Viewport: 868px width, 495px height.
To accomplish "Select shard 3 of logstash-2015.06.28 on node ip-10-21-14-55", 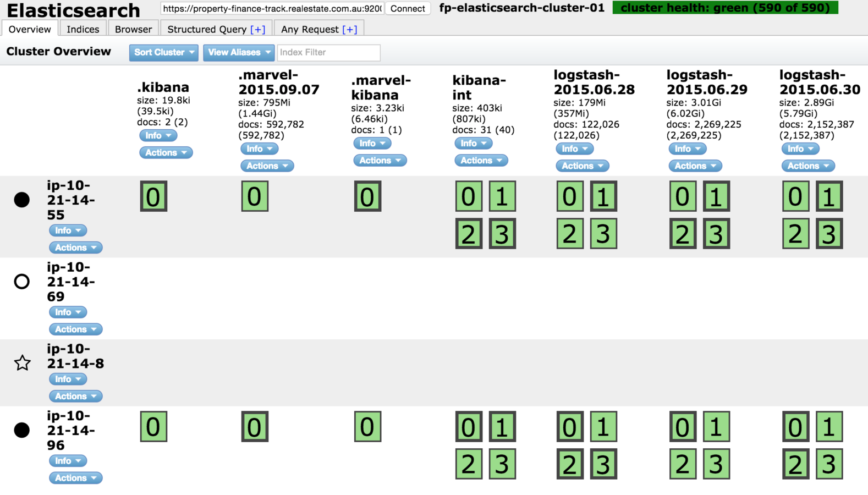I will point(603,234).
